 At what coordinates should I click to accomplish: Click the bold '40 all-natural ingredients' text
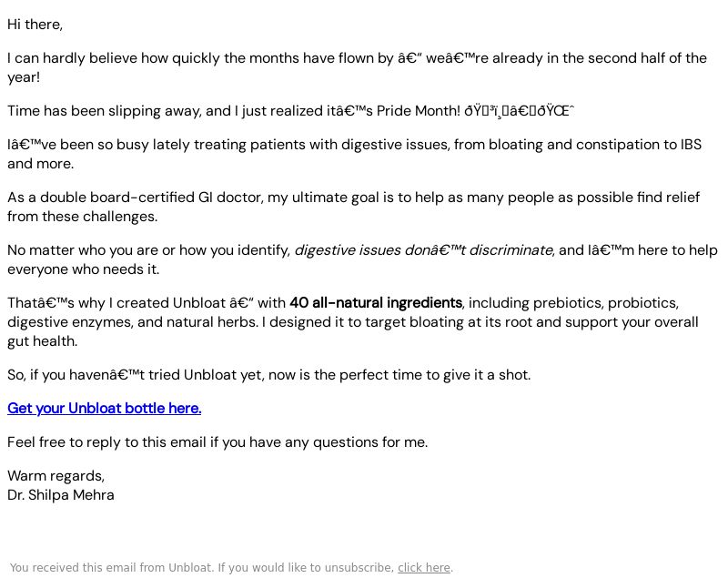pyautogui.click(x=376, y=303)
